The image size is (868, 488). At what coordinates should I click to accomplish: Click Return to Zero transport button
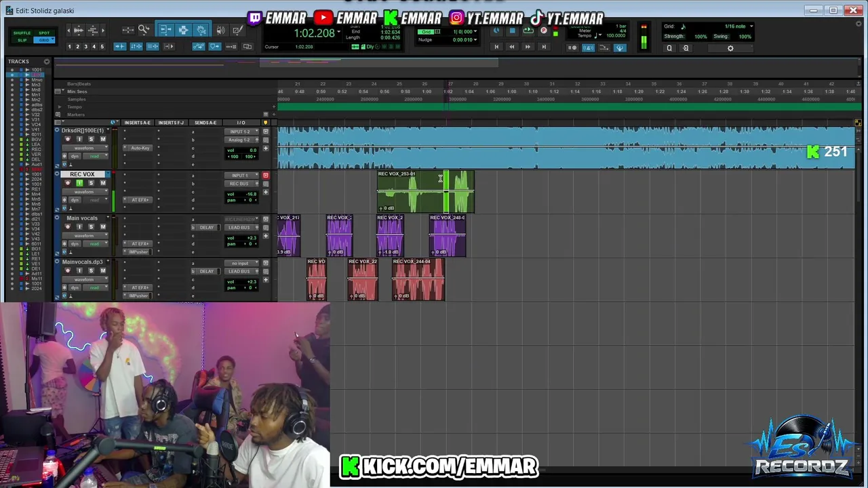496,47
